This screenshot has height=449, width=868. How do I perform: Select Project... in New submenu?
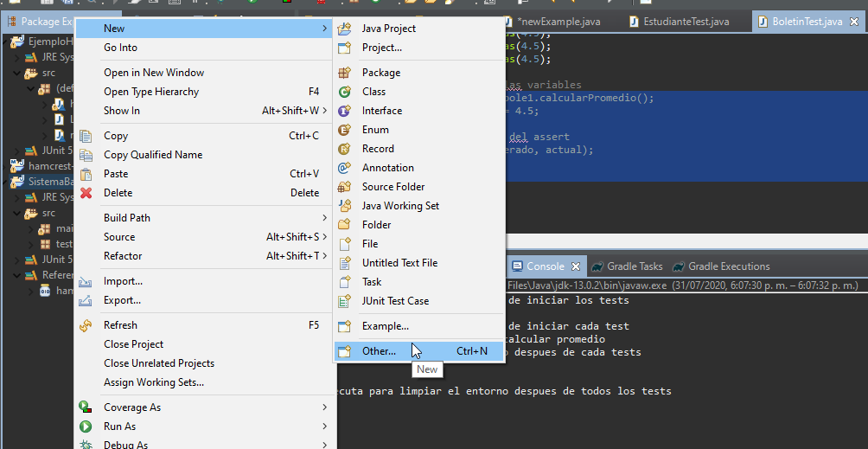point(418,48)
